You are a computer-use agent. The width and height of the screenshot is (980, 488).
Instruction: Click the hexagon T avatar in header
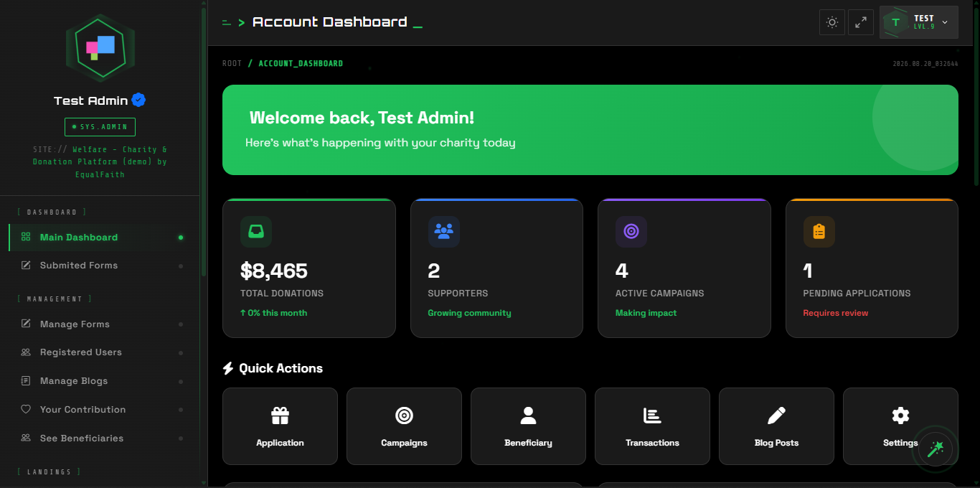[895, 22]
